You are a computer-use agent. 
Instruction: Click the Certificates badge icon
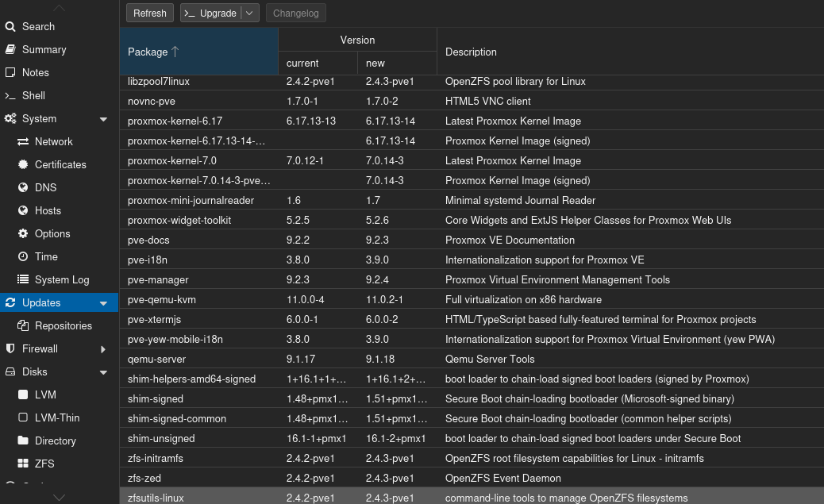[22, 164]
